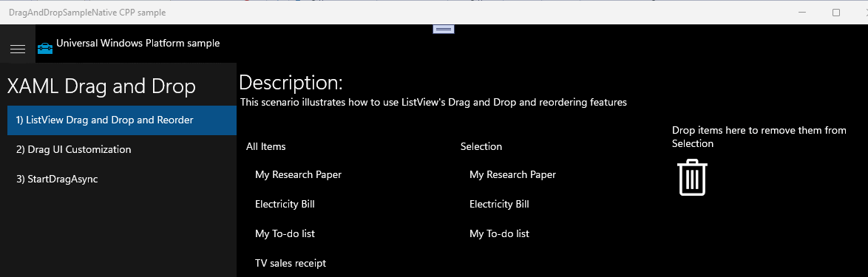The image size is (868, 277).
Task: Click Universal Windows Platform sample title
Action: click(x=138, y=43)
